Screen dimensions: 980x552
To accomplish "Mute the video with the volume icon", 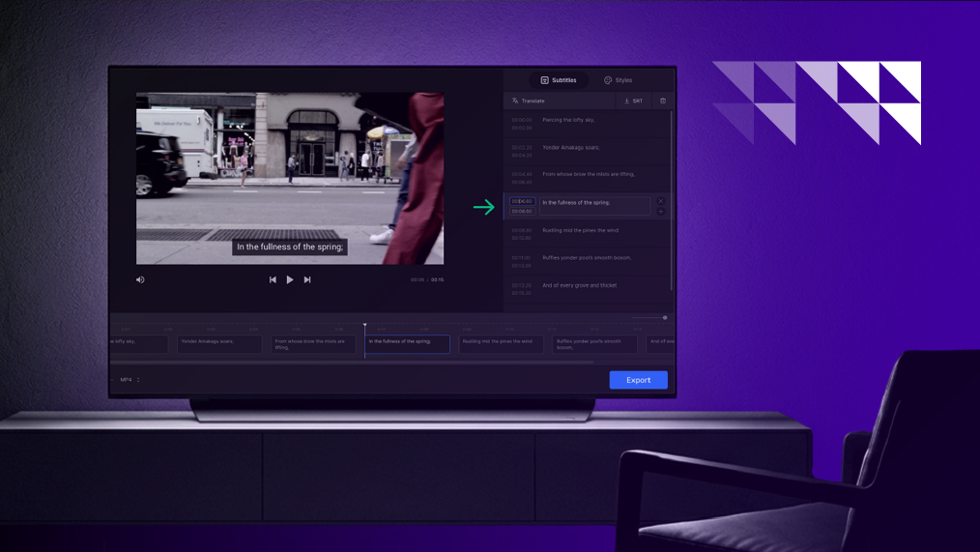I will 140,279.
